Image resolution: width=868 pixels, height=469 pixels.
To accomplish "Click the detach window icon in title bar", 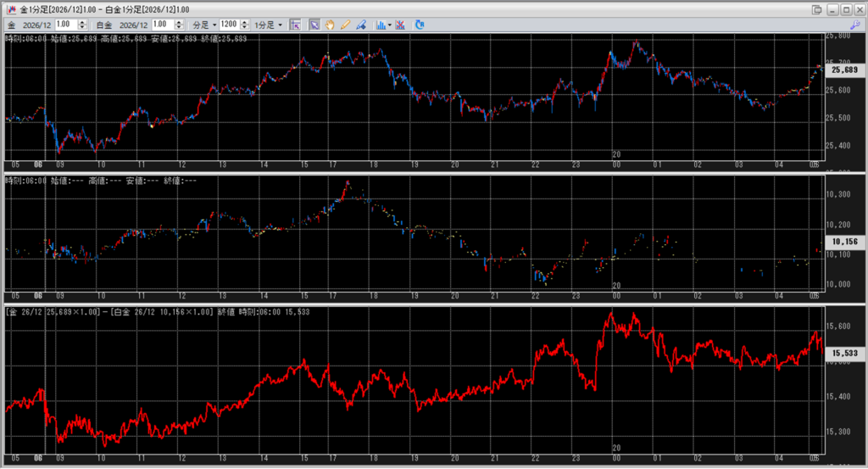I will [x=816, y=8].
